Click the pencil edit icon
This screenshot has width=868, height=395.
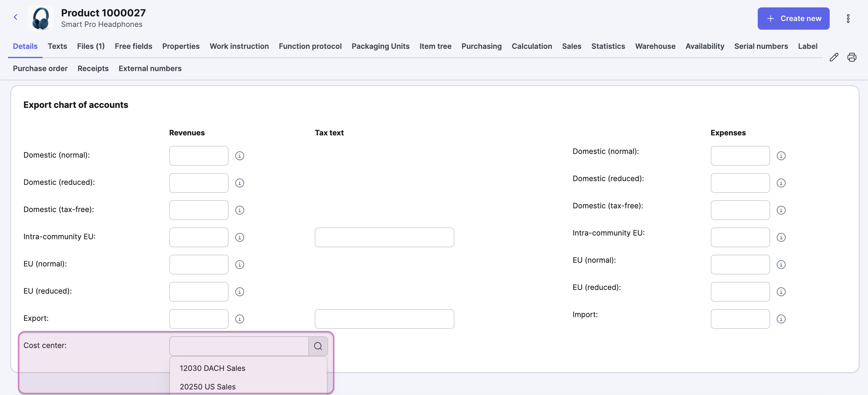click(x=834, y=57)
